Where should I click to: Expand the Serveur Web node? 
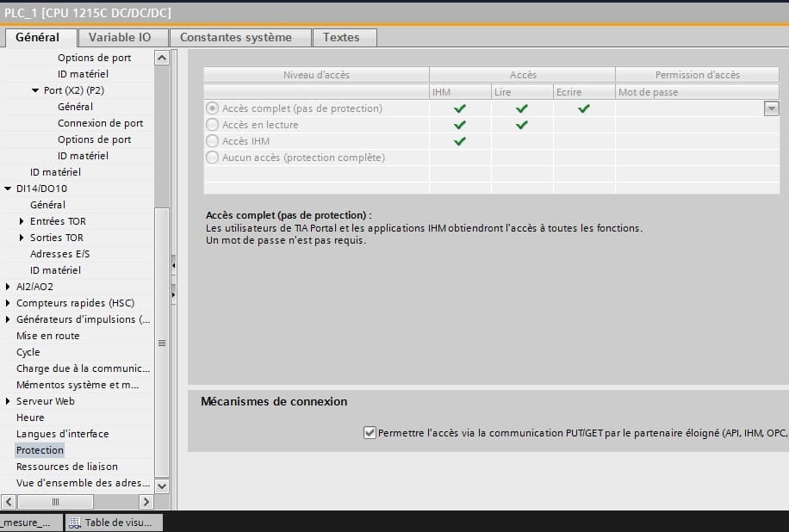click(x=7, y=400)
